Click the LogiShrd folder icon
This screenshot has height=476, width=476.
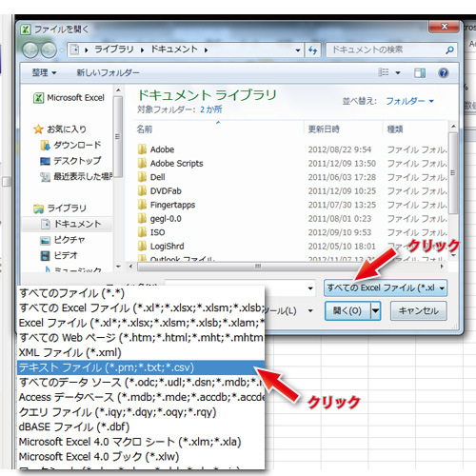[142, 246]
